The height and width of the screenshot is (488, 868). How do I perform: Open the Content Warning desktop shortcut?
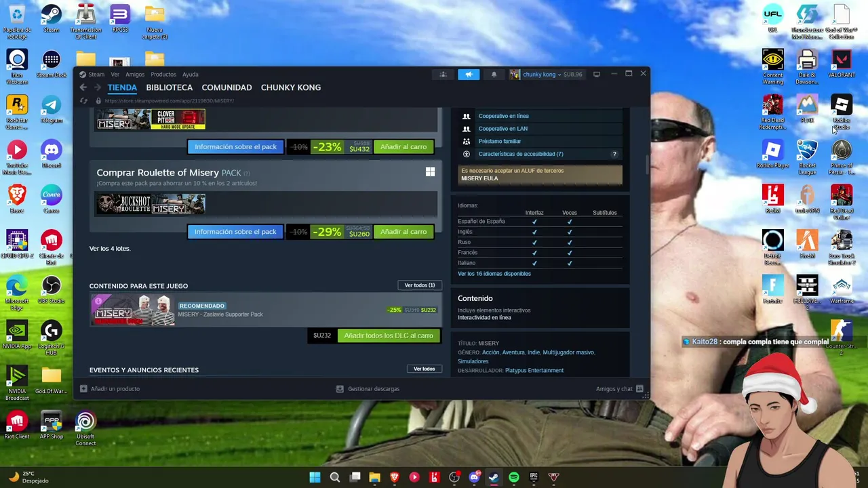tap(772, 67)
